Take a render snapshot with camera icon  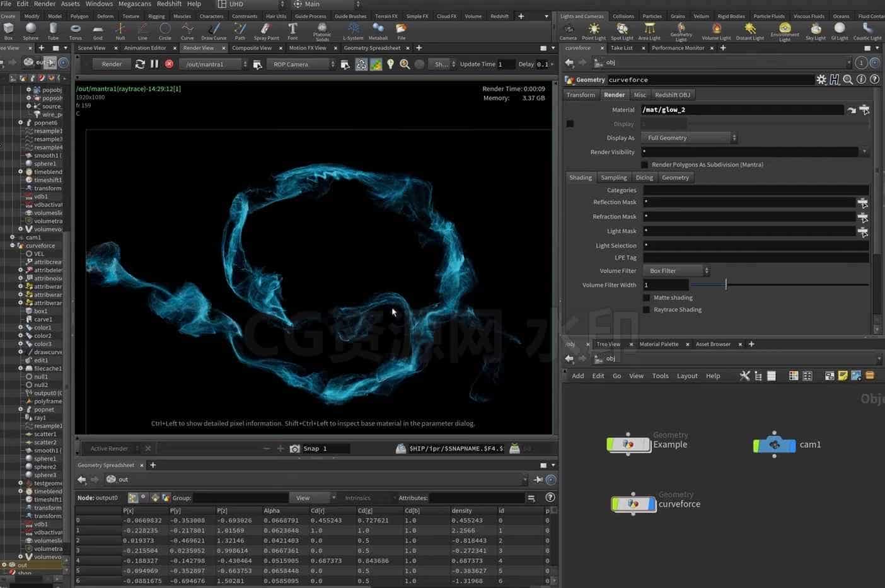click(294, 449)
